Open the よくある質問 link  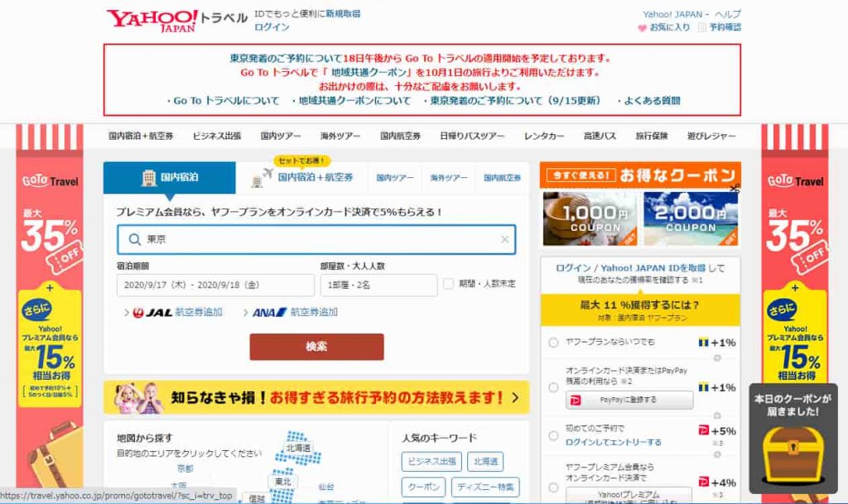coord(652,101)
